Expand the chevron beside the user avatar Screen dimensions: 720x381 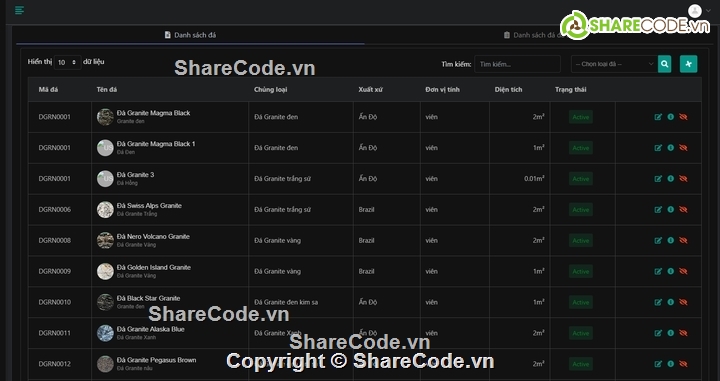pyautogui.click(x=708, y=11)
